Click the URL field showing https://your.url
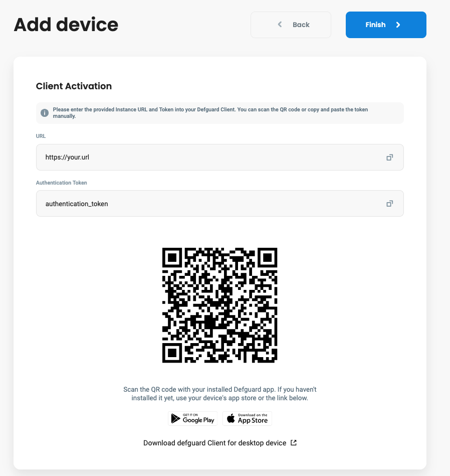The width and height of the screenshot is (450, 476). (x=220, y=157)
